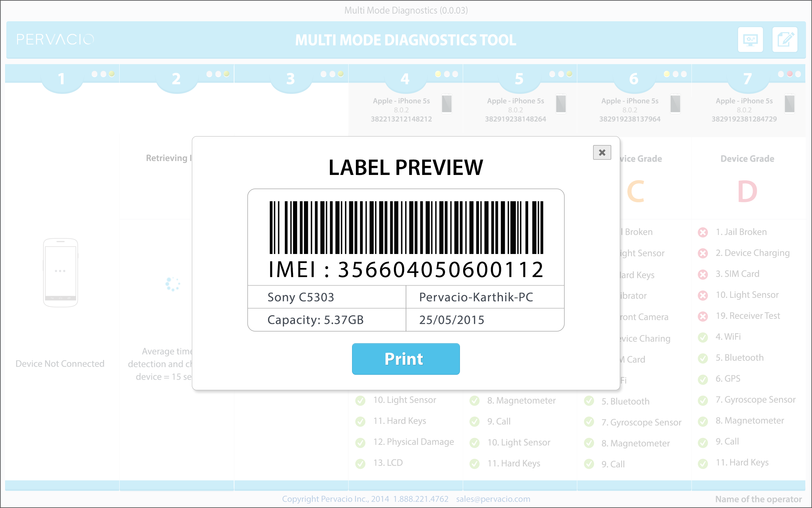Click the pass icon beside 13. LCD

tap(360, 463)
